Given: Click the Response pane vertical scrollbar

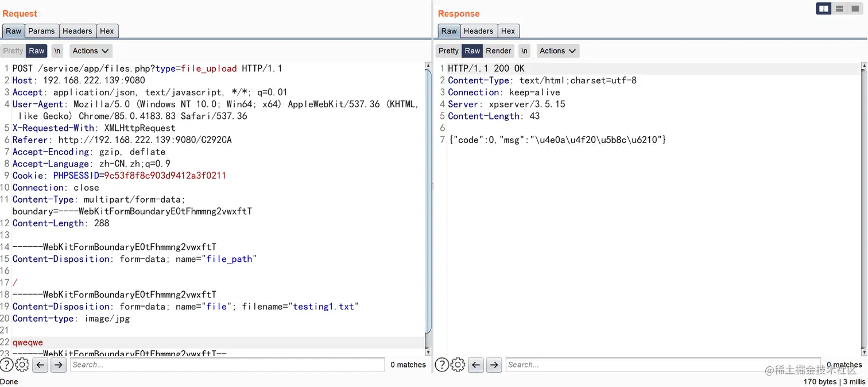Looking at the screenshot, I should click(864, 209).
